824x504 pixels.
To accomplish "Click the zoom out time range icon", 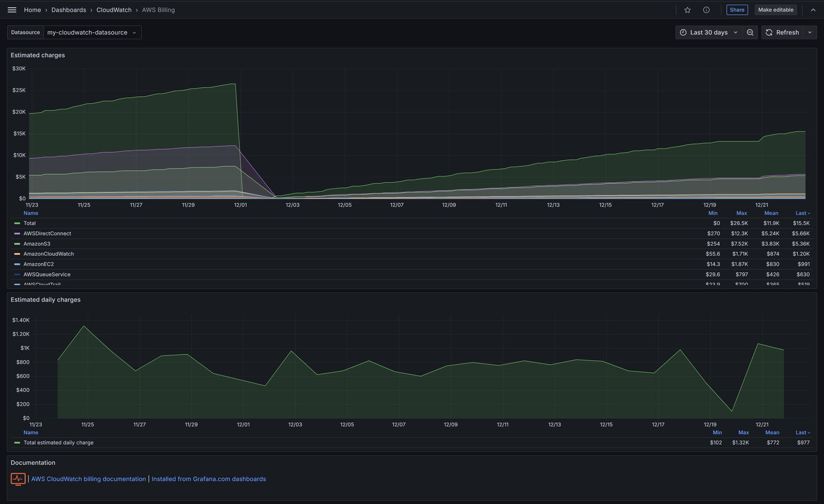I will [x=750, y=32].
